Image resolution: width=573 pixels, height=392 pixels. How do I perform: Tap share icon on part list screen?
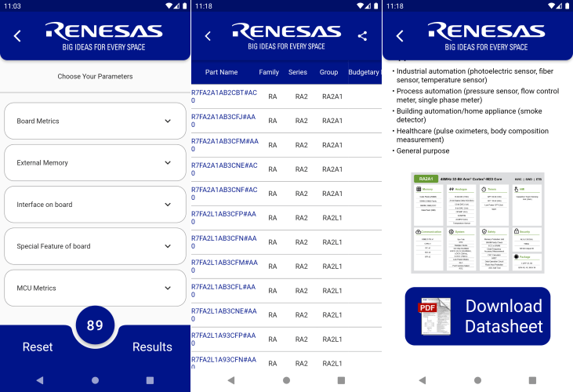[x=362, y=36]
